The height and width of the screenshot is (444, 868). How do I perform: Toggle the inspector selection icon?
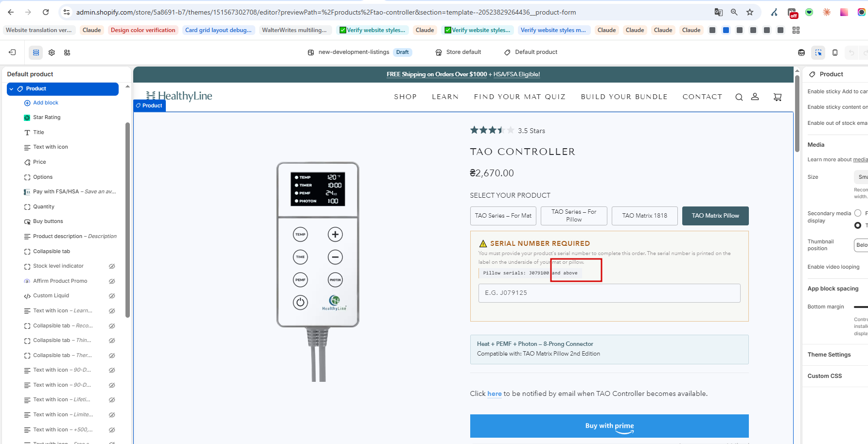[x=818, y=52]
